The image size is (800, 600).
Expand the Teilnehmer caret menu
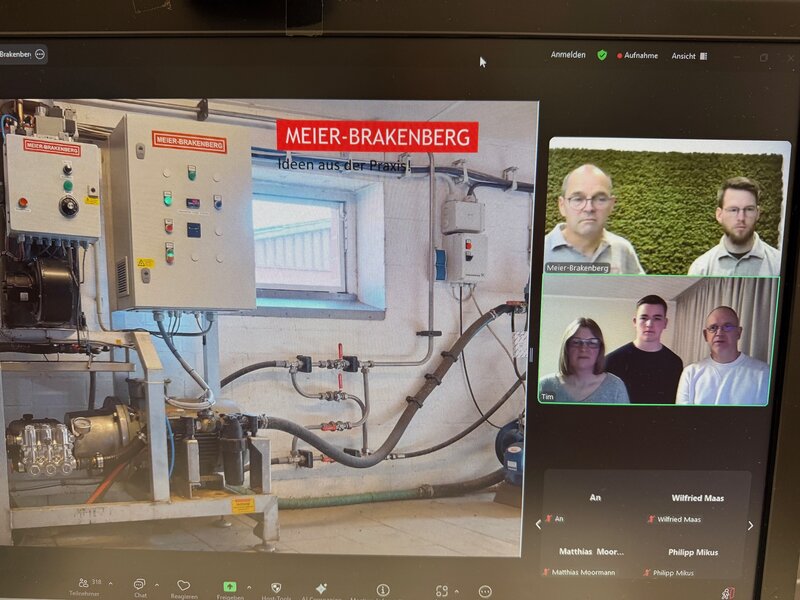point(111,584)
